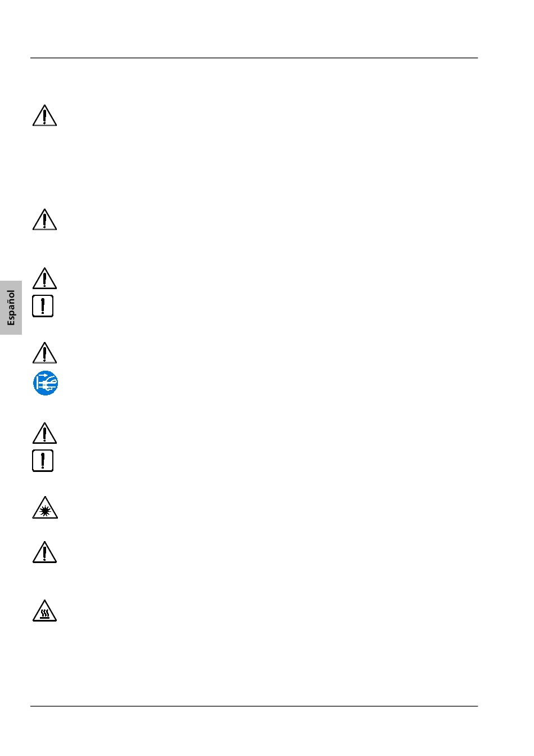Select the laser radiation warning triangle
534x756 pixels.
44,507
